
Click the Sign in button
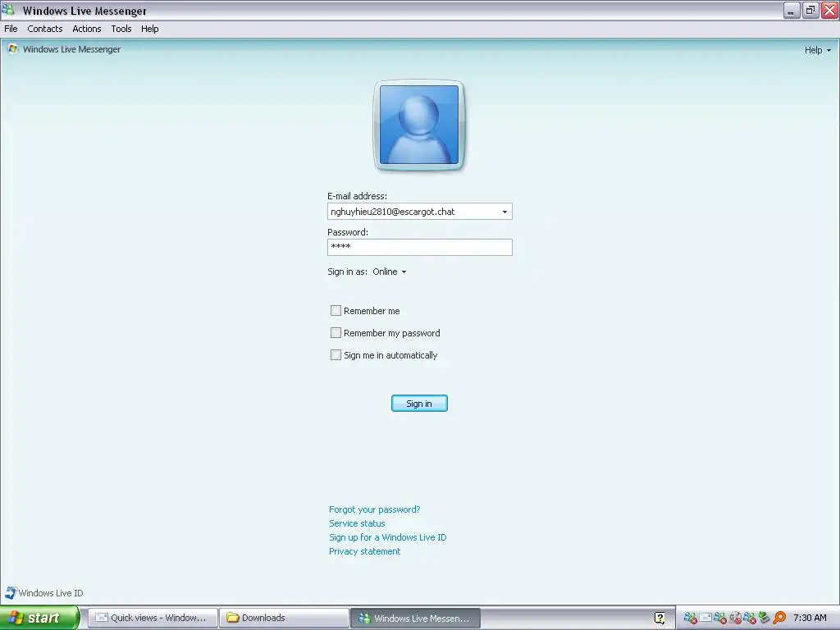click(419, 404)
